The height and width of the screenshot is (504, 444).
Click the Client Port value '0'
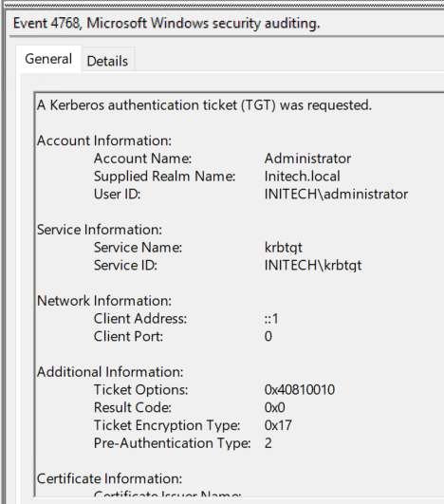tap(268, 337)
